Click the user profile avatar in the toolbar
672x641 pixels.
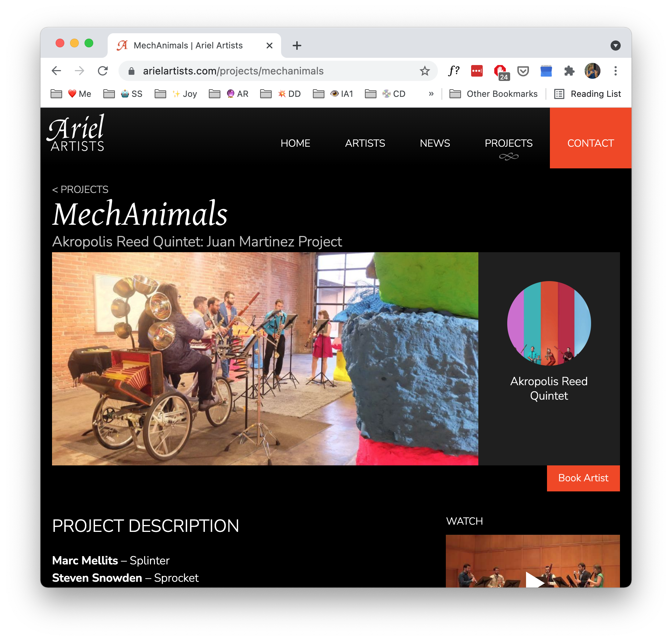click(592, 71)
